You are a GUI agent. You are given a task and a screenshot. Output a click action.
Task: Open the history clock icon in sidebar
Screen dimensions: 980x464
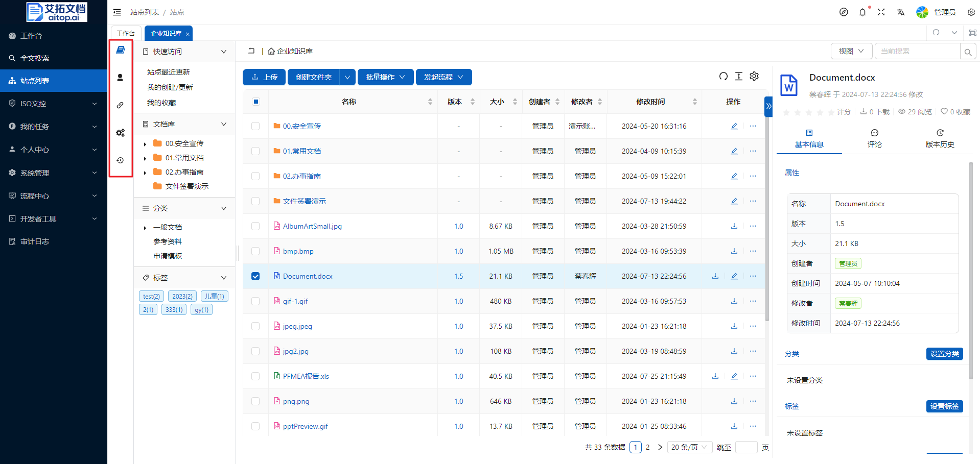(x=121, y=160)
